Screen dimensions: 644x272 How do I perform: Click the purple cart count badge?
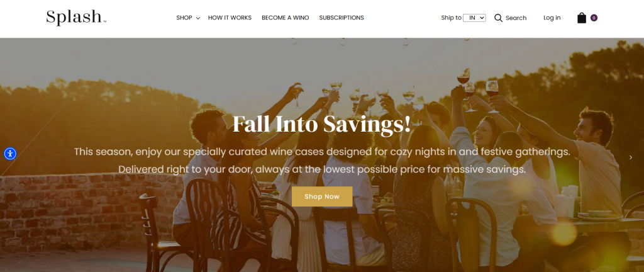pos(594,18)
